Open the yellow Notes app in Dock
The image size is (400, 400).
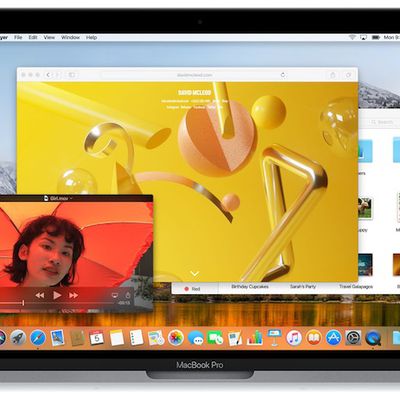point(117,338)
